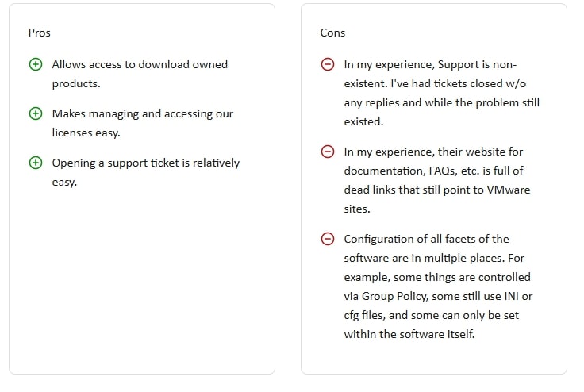Image resolution: width=584 pixels, height=392 pixels.
Task: Click empty bottom area of the Cons card
Action: coord(433,359)
